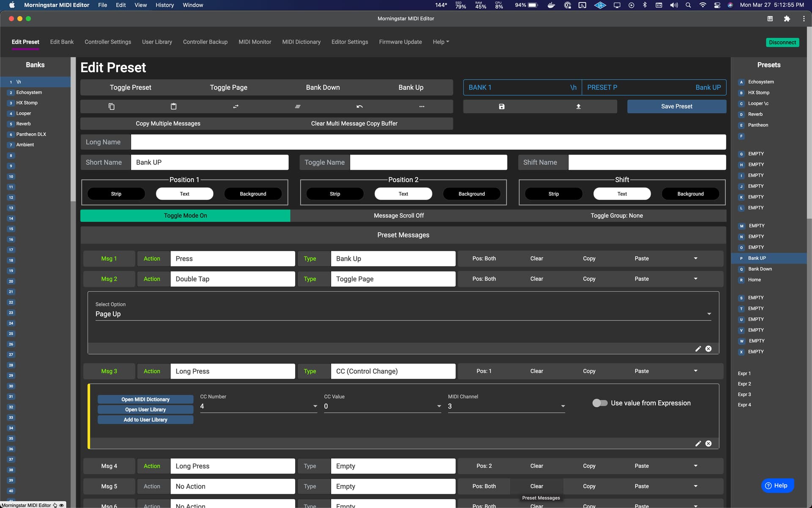
Task: Open the MIDI Channel dropdown
Action: click(506, 406)
